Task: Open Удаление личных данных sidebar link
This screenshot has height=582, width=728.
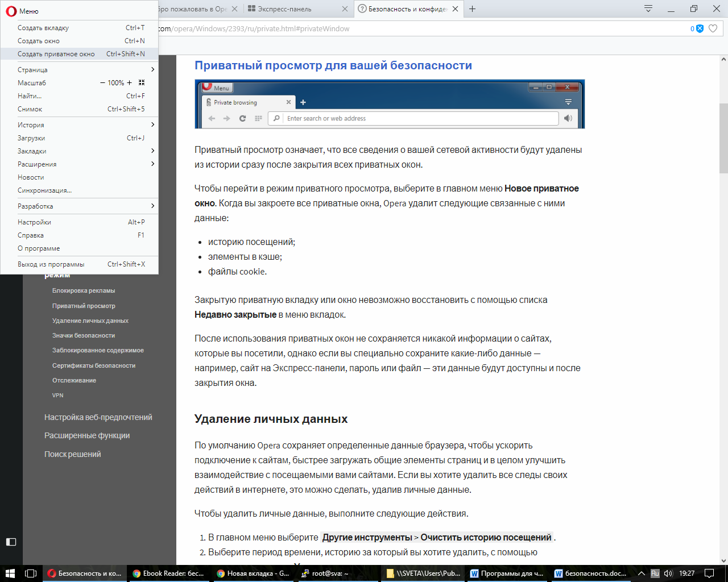Action: [x=90, y=321]
